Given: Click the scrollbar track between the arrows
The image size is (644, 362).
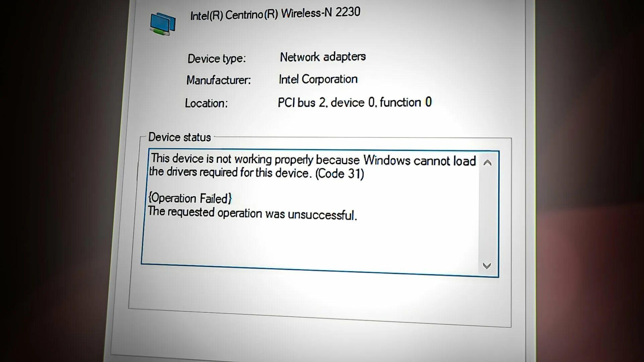Looking at the screenshot, I should [487, 215].
